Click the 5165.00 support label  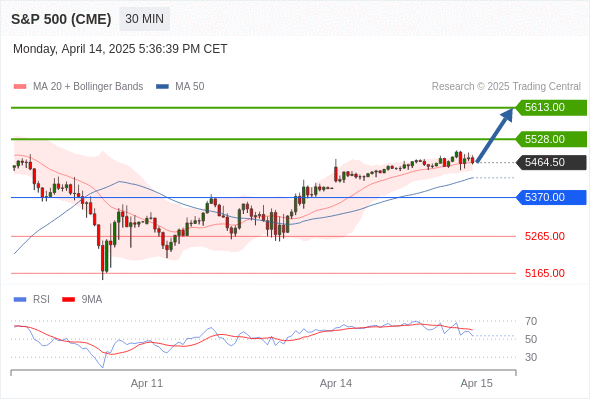pyautogui.click(x=544, y=273)
